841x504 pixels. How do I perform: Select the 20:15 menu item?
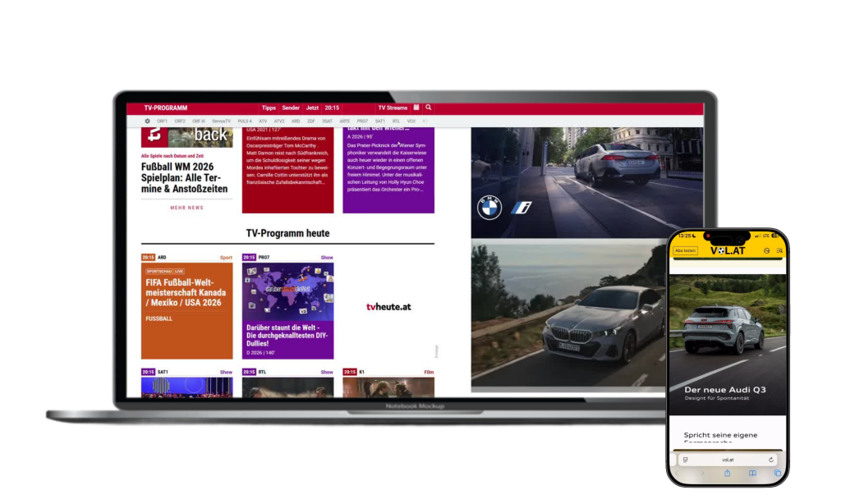click(x=332, y=108)
